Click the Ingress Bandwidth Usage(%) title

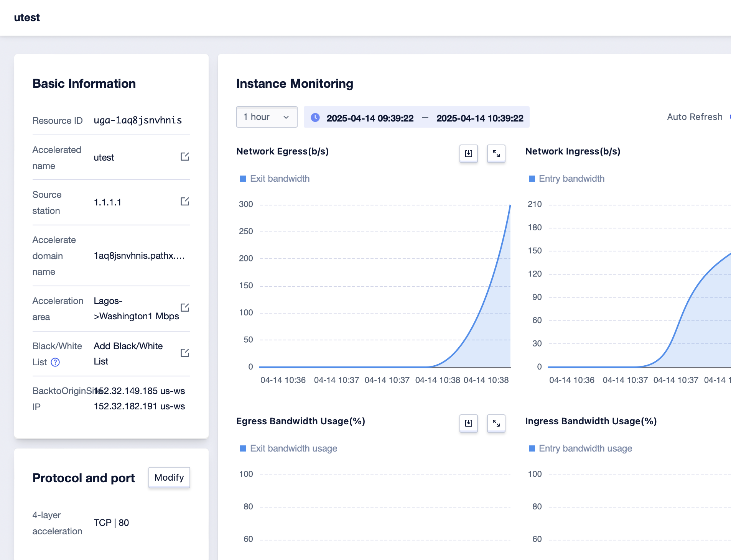(x=591, y=421)
